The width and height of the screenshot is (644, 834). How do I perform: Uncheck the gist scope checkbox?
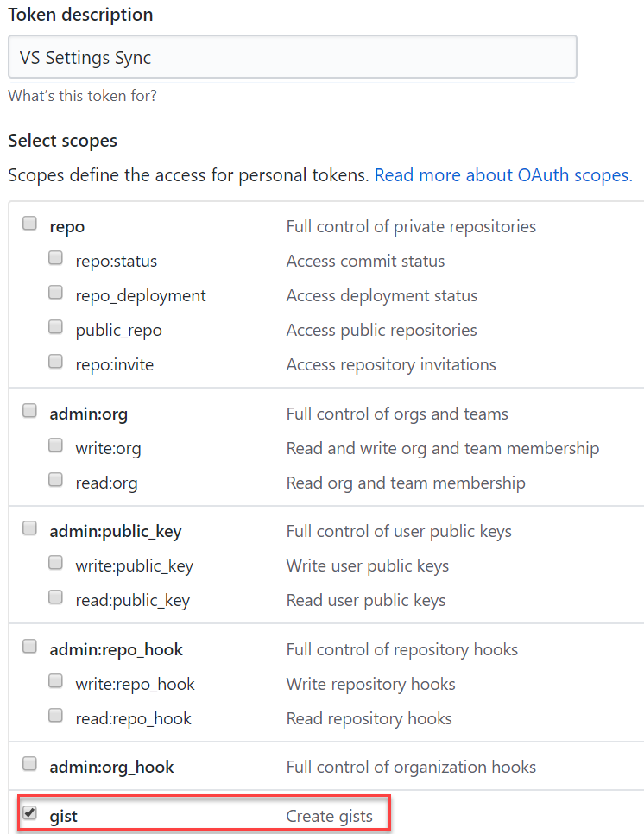click(x=29, y=812)
